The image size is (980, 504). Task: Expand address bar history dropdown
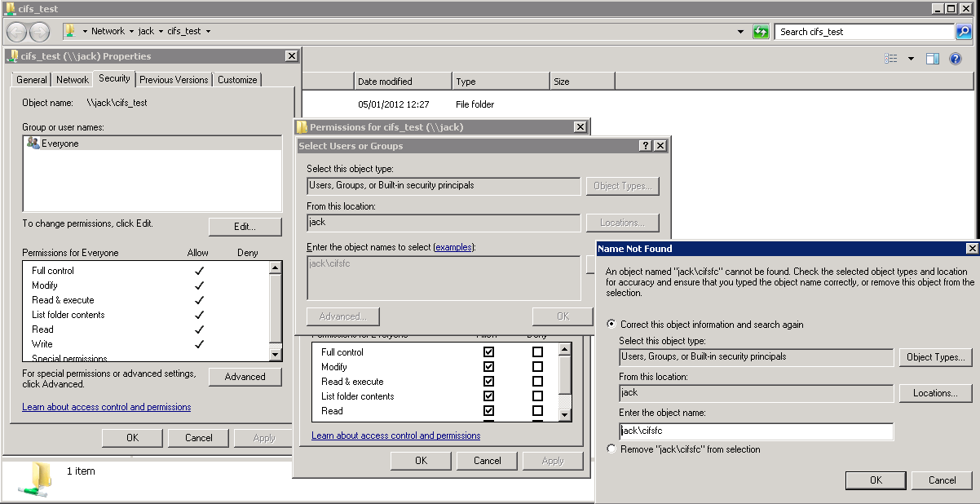pos(740,32)
